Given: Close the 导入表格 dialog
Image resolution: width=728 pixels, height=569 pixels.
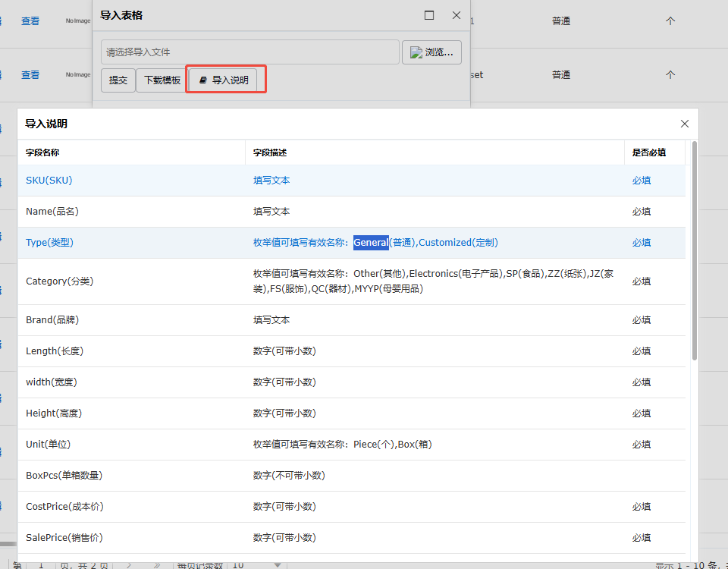Looking at the screenshot, I should 457,15.
